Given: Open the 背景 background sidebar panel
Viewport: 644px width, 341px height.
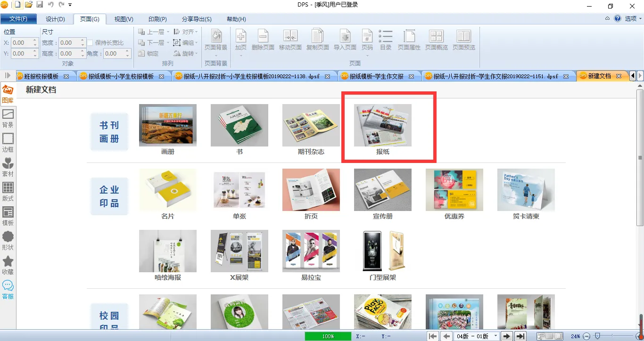Looking at the screenshot, I should pos(8,119).
